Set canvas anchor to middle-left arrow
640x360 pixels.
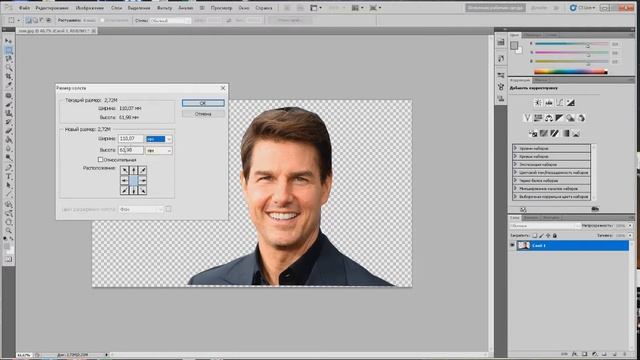point(124,180)
